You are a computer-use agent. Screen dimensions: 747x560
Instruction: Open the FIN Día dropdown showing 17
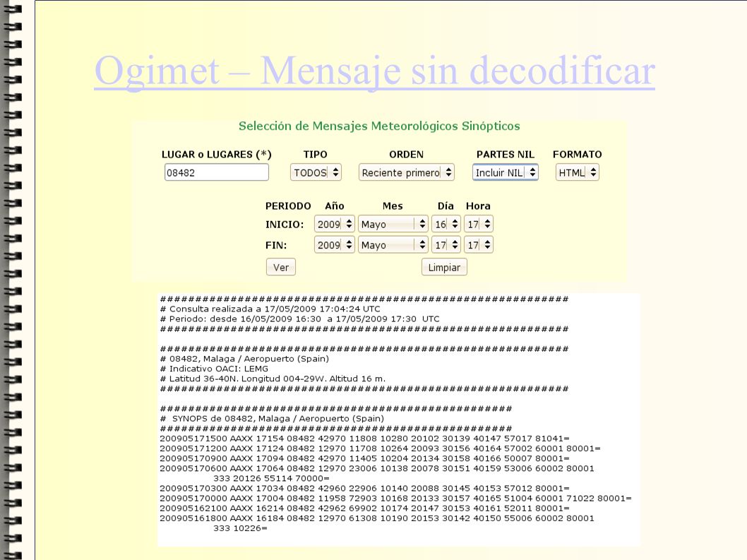[x=446, y=245]
